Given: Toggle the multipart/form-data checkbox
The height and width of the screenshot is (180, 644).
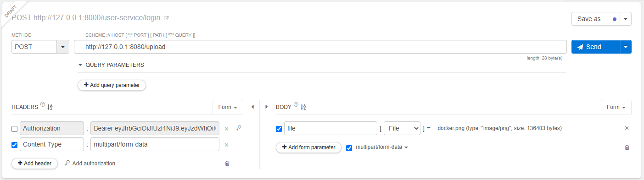Looking at the screenshot, I should click(349, 147).
